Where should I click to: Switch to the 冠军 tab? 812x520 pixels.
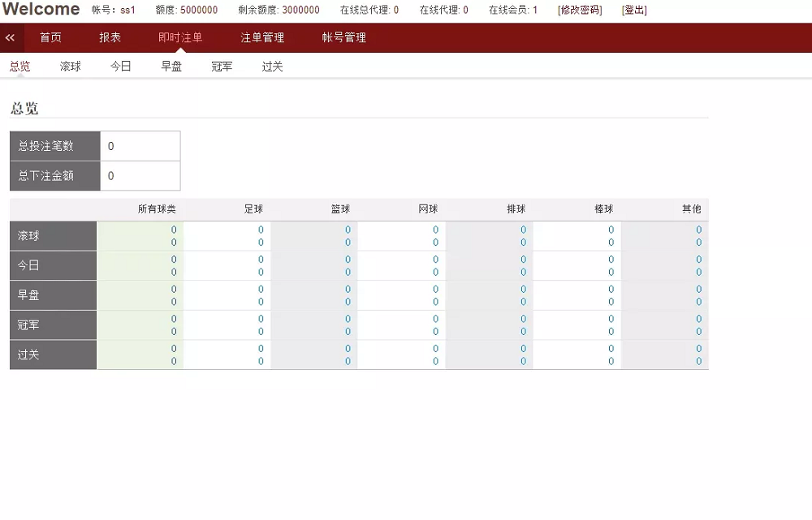[221, 67]
